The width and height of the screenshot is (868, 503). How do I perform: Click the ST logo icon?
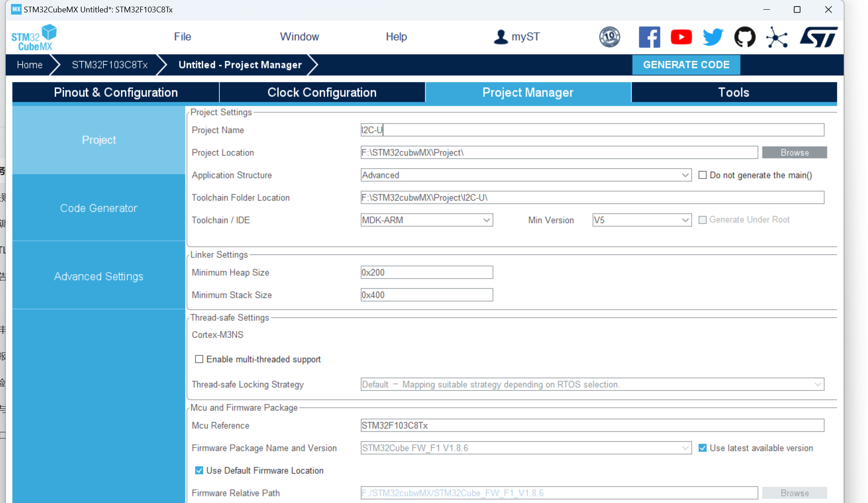pyautogui.click(x=819, y=37)
